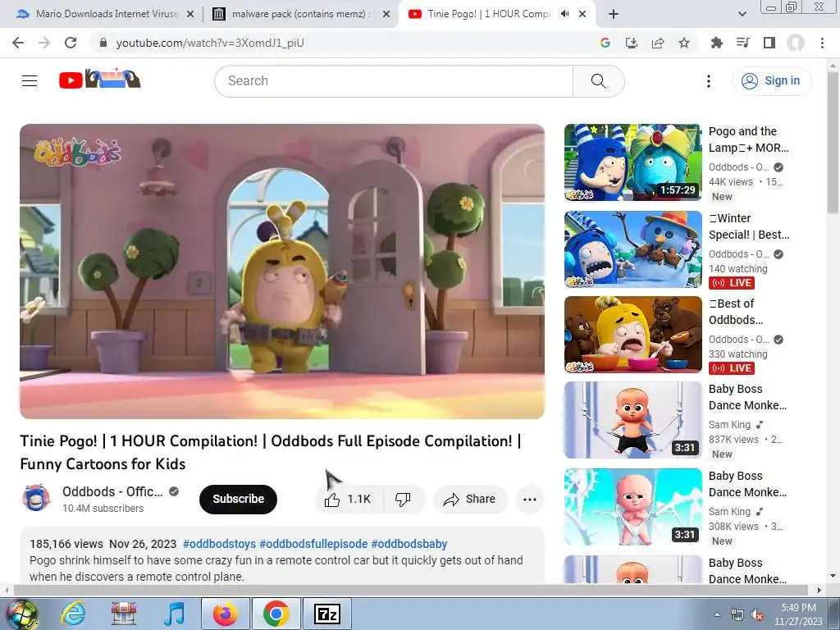Open the Winter Special live thumbnail
840x630 pixels.
pyautogui.click(x=632, y=249)
